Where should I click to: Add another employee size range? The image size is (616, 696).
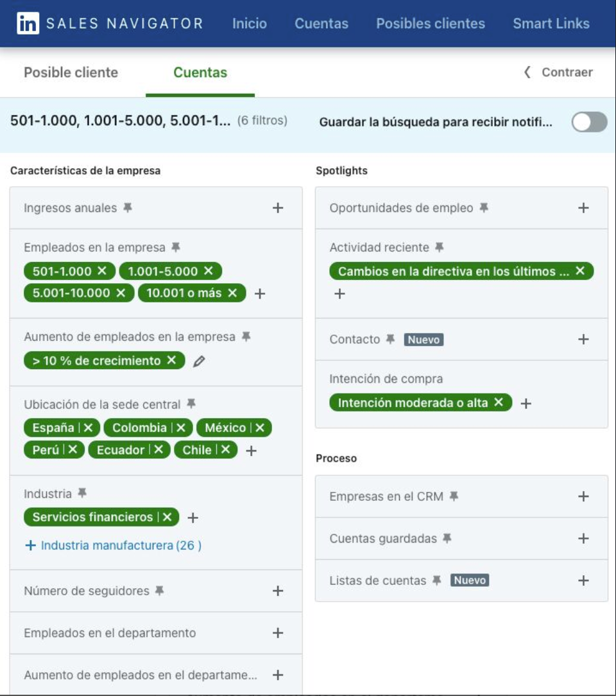pos(260,293)
